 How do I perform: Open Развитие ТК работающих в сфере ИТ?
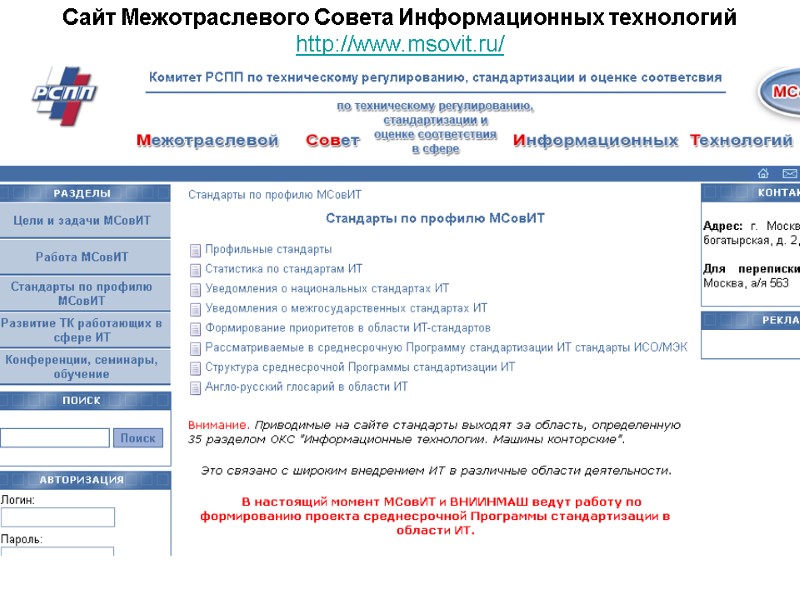tap(85, 330)
